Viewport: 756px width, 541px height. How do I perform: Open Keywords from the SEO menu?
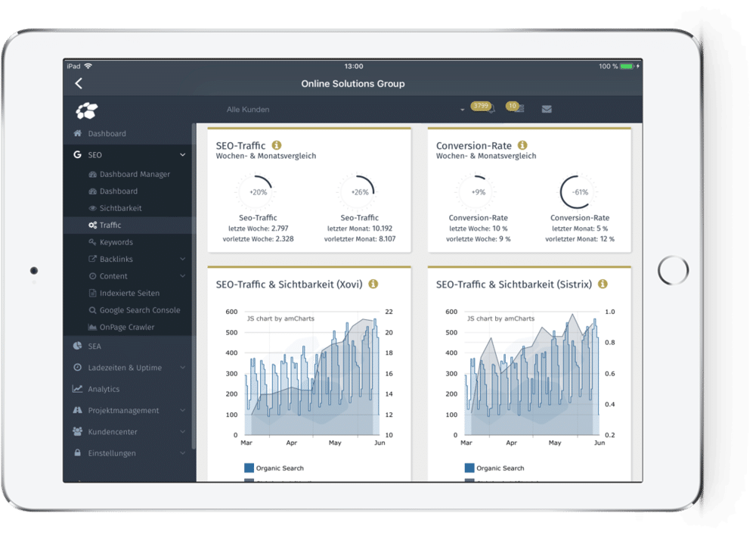[x=116, y=242]
